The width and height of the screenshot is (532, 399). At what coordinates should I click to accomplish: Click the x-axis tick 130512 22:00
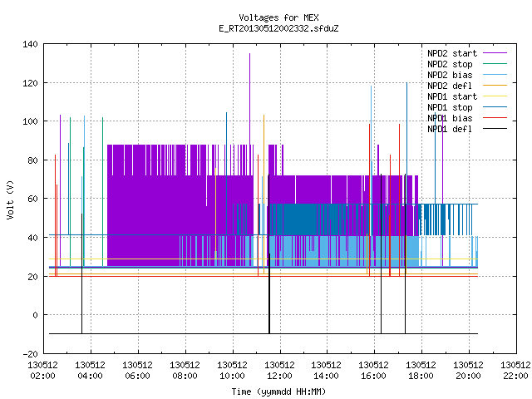click(x=515, y=371)
